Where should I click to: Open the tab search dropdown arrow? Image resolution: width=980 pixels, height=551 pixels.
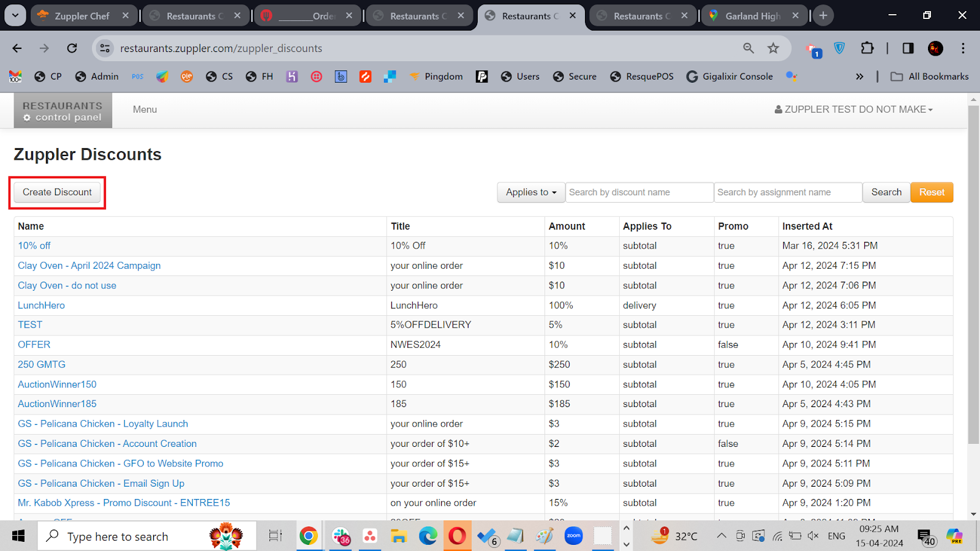(15, 15)
